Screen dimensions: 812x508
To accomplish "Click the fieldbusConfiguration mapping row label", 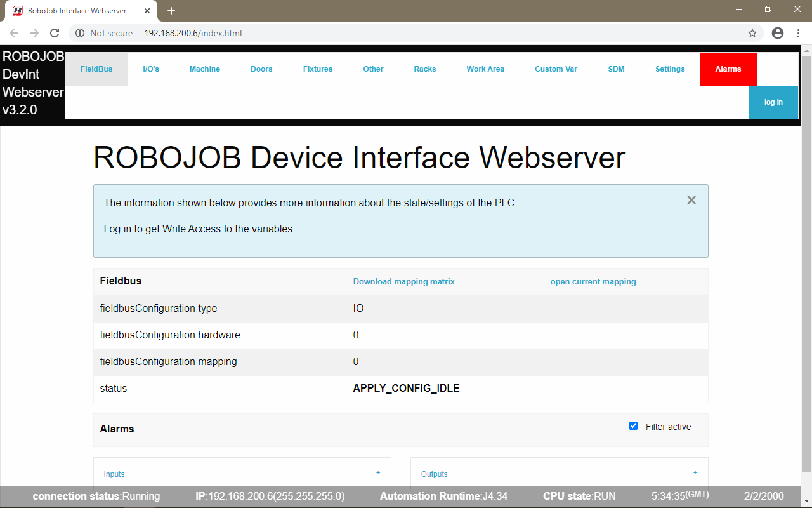I will [169, 361].
